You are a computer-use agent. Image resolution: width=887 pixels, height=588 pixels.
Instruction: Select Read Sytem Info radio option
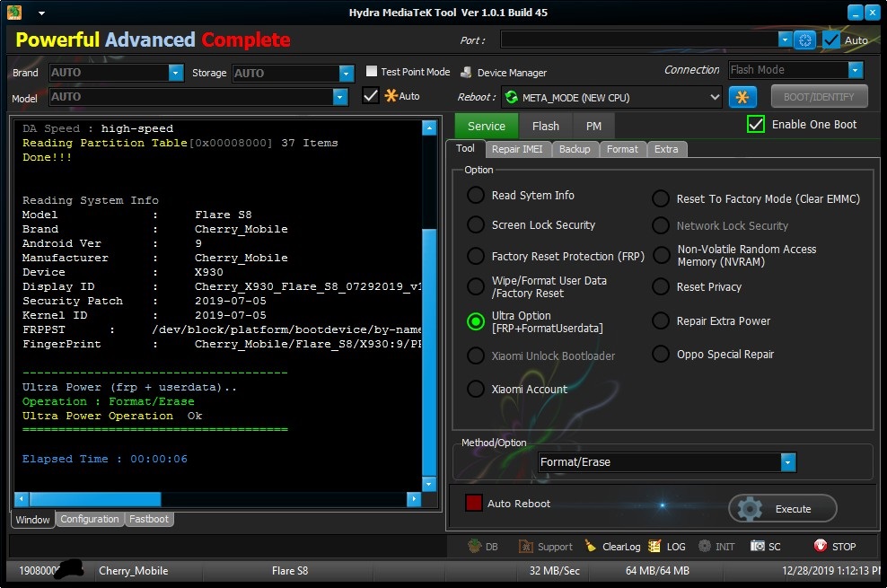click(x=476, y=195)
